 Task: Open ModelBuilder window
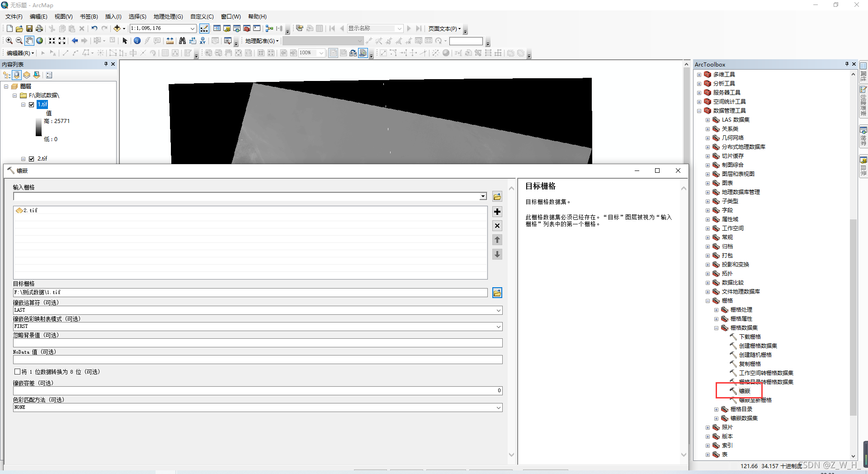coord(269,28)
